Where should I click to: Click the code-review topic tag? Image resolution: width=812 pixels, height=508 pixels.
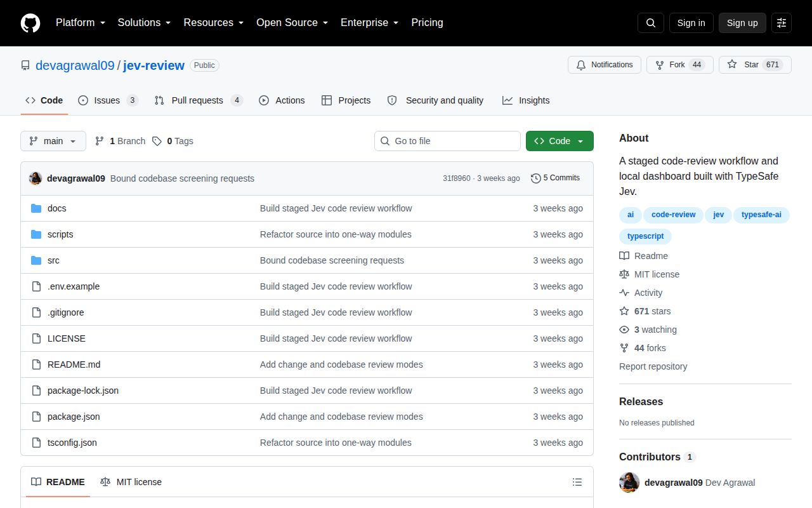[x=673, y=215]
